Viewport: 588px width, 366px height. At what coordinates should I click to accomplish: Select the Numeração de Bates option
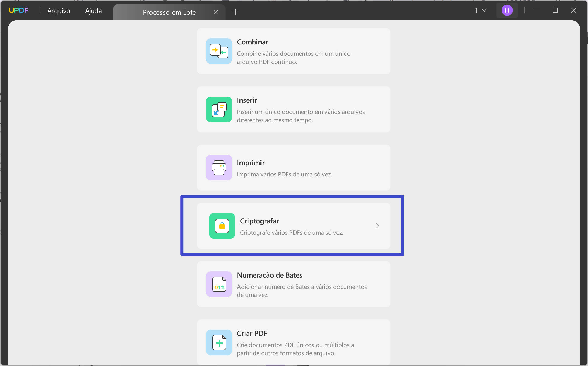[x=293, y=284]
